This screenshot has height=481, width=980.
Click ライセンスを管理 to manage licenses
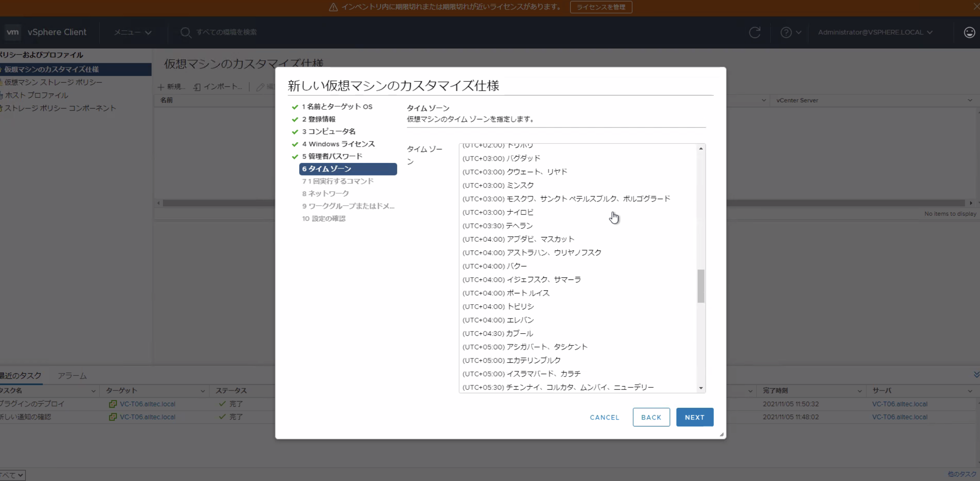[601, 7]
